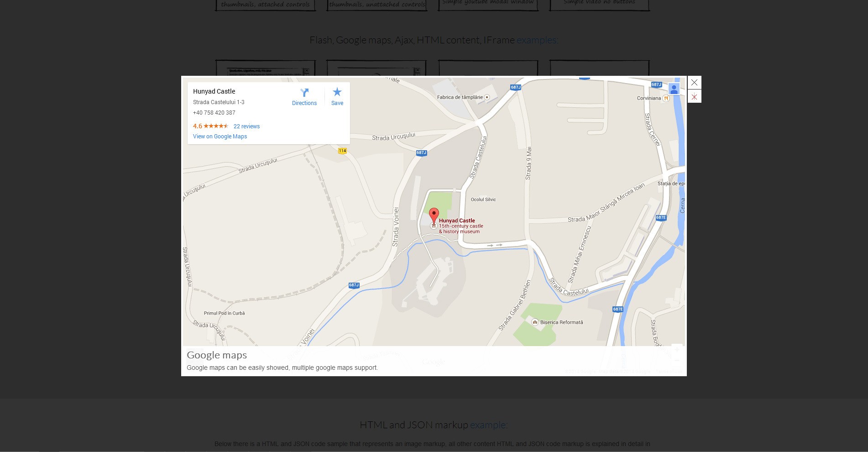This screenshot has width=868, height=452.
Task: Click the museum icon beside Hunyad Castle label
Action: 434,226
